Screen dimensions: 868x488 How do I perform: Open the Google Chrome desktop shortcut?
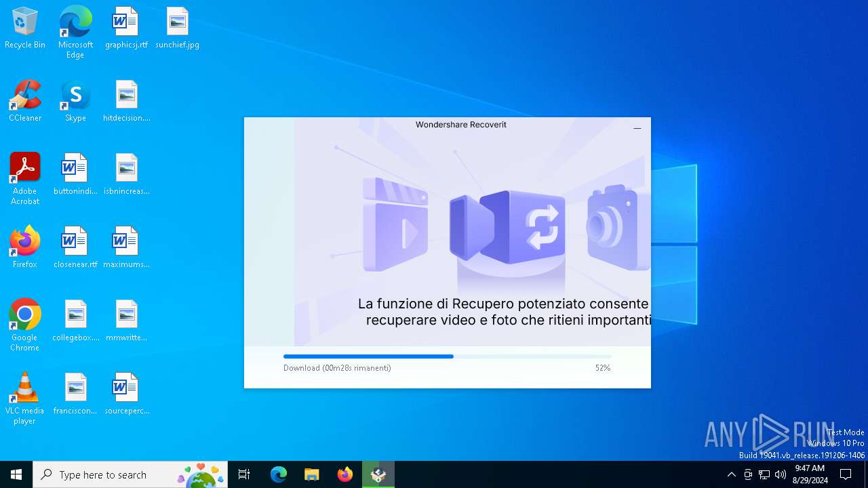pos(25,325)
